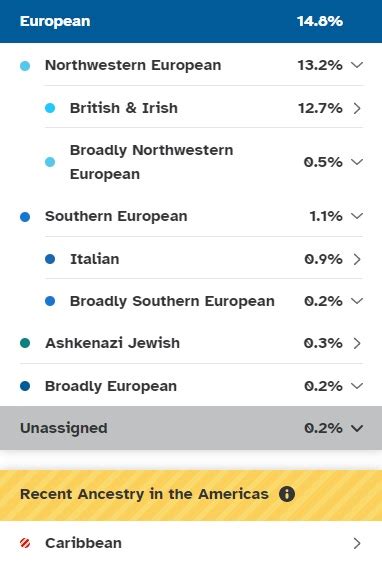Select the European header bar
The width and height of the screenshot is (382, 565).
pos(191,21)
